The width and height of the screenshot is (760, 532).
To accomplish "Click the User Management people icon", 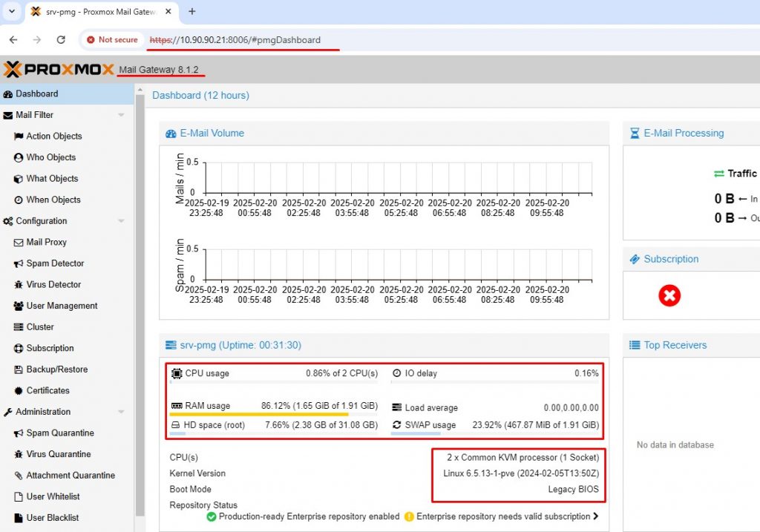I will [x=19, y=306].
